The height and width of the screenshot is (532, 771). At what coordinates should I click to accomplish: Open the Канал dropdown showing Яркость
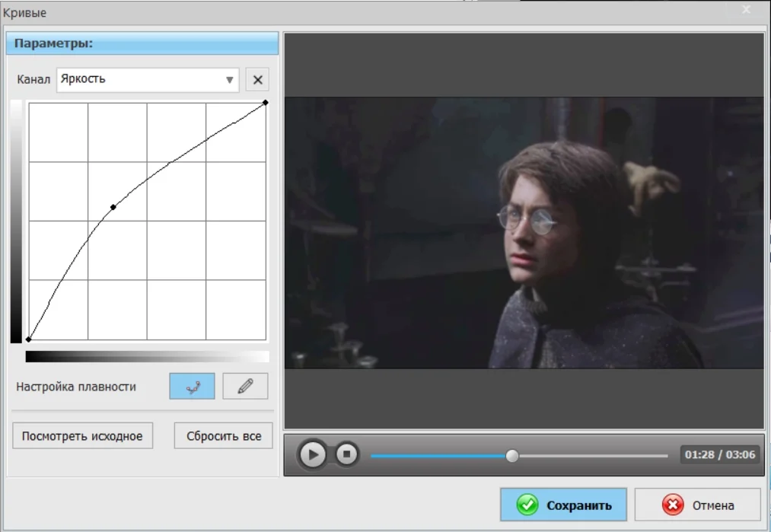(148, 80)
